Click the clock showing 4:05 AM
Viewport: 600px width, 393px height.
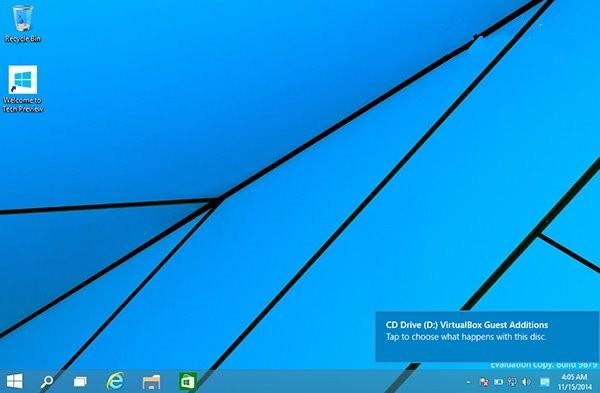(x=574, y=377)
